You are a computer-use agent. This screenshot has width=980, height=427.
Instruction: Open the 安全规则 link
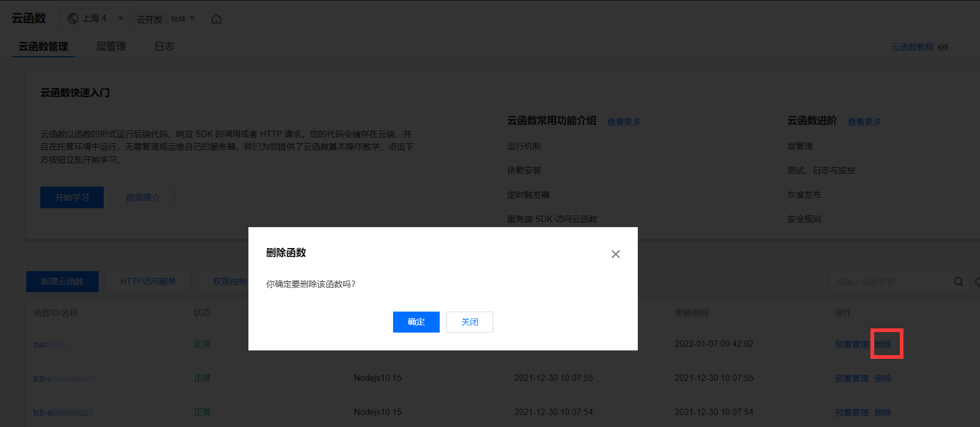(804, 219)
